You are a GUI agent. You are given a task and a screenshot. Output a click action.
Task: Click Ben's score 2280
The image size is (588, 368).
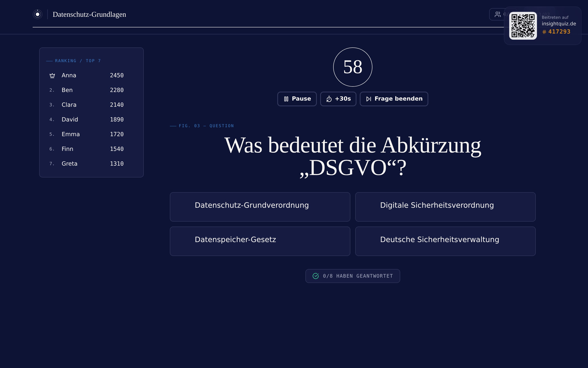click(117, 90)
